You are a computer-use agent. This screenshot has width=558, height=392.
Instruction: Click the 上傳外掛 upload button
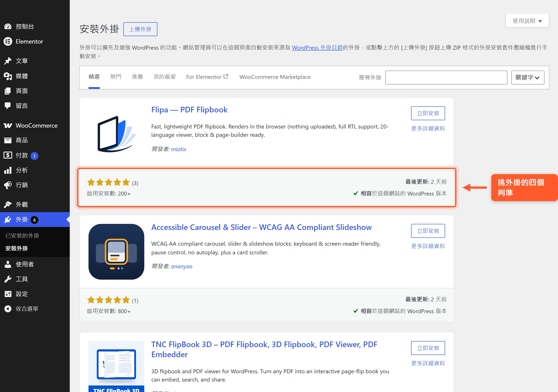pyautogui.click(x=140, y=29)
